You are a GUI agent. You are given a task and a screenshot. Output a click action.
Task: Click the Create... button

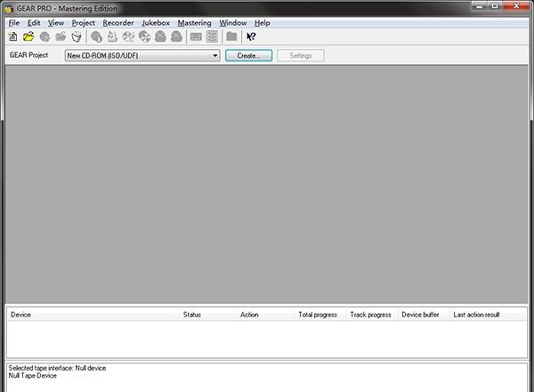click(x=248, y=55)
